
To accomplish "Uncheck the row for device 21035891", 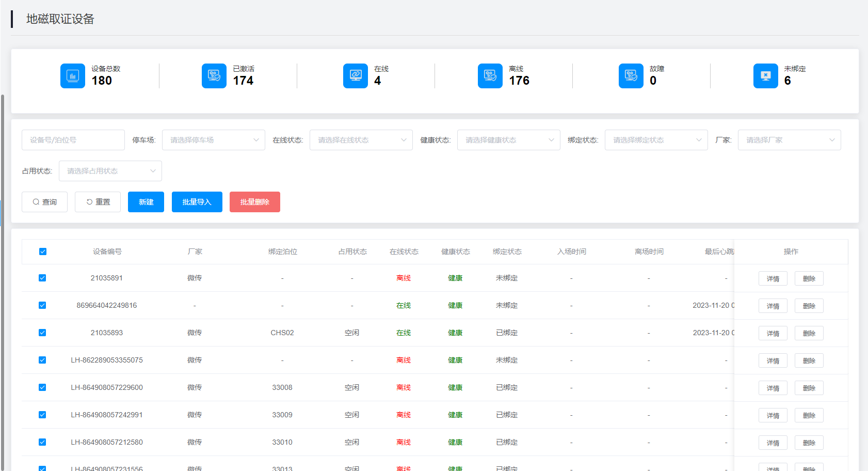I will [x=42, y=278].
